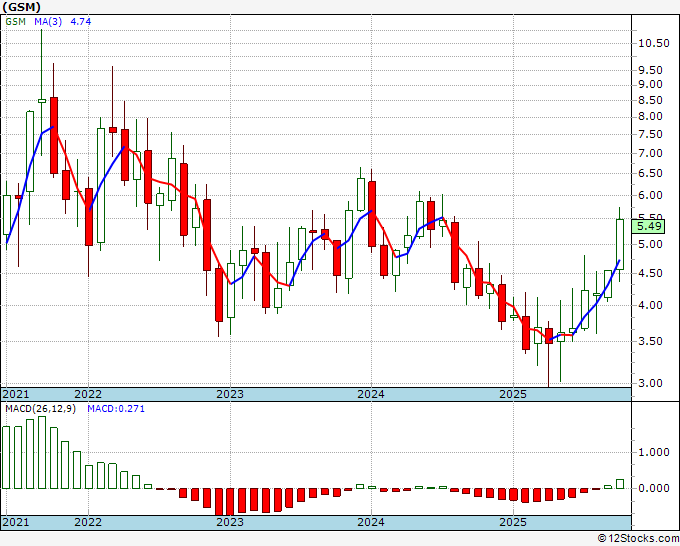680x546 pixels.
Task: Select the MA(3) indicator label
Action: (x=48, y=21)
